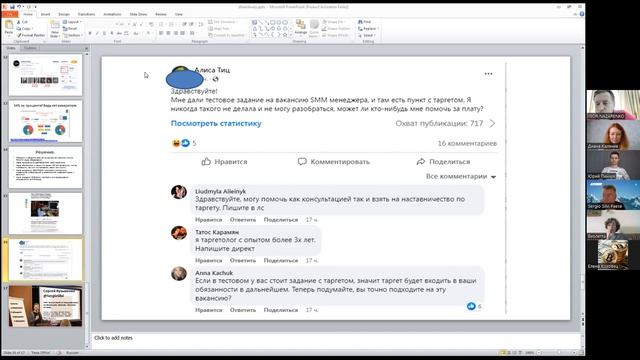Click 'Click to add notes' field
This screenshot has height=360, width=640.
[x=337, y=340]
